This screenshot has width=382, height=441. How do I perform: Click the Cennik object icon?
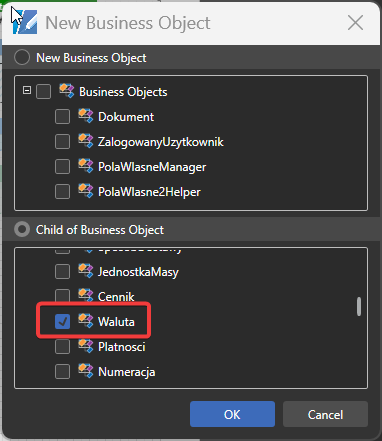pos(86,296)
